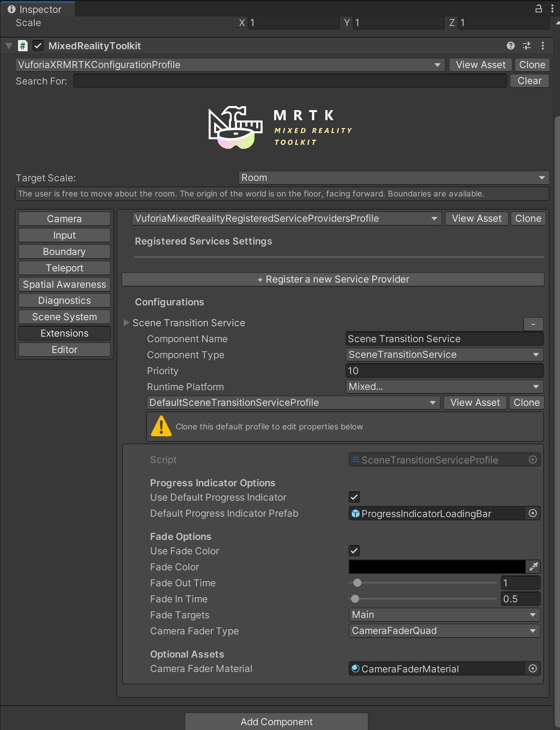Toggle Use Default Progress Indicator checkbox
Screen dimensions: 560x730
coord(354,497)
